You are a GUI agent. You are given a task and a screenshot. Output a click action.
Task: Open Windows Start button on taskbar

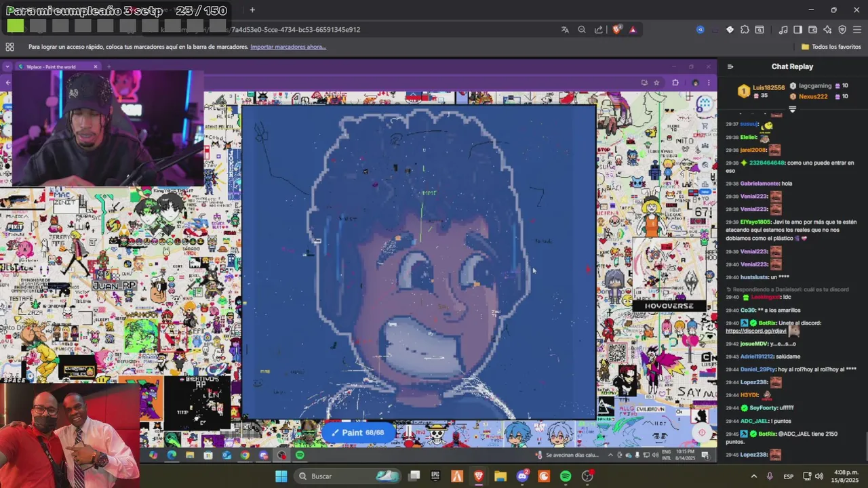(281, 476)
